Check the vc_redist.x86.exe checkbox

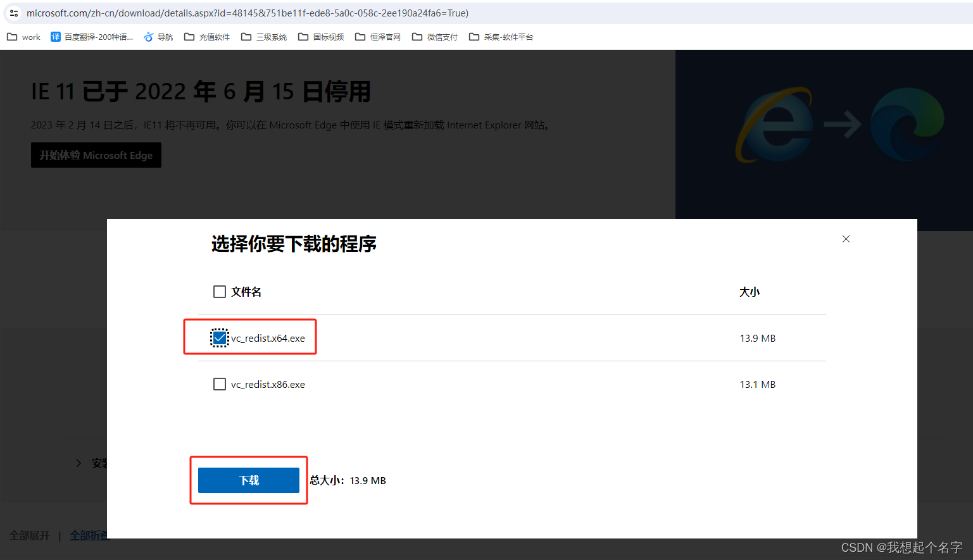[x=220, y=384]
